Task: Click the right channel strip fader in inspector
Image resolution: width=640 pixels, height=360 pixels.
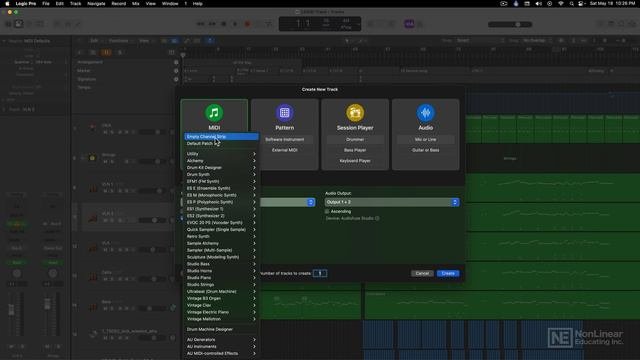Action: pos(47,304)
